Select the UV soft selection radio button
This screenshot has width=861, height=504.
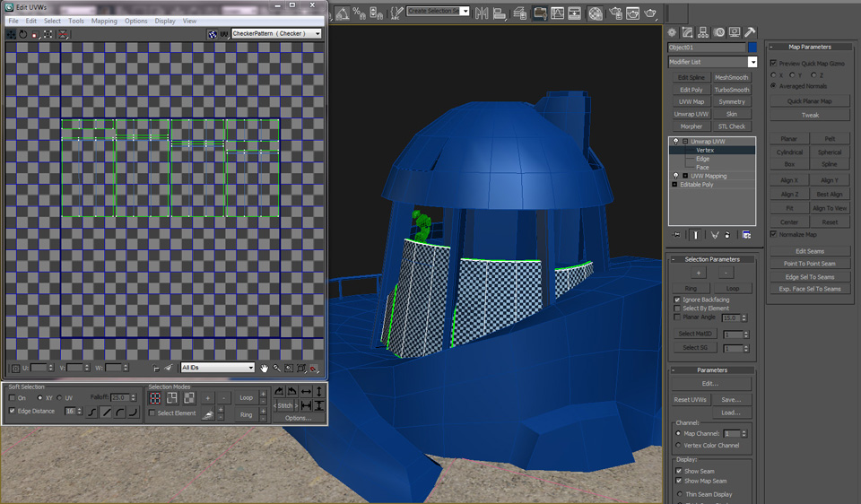pyautogui.click(x=59, y=397)
